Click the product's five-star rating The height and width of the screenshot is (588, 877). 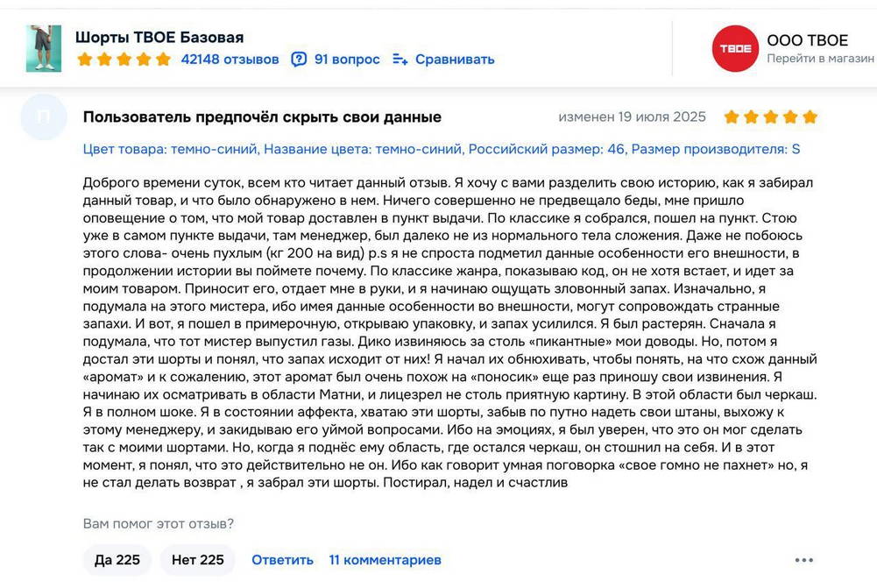(x=124, y=59)
